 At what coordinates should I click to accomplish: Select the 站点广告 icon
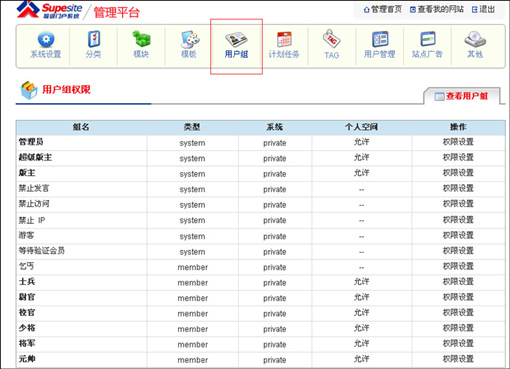[428, 39]
